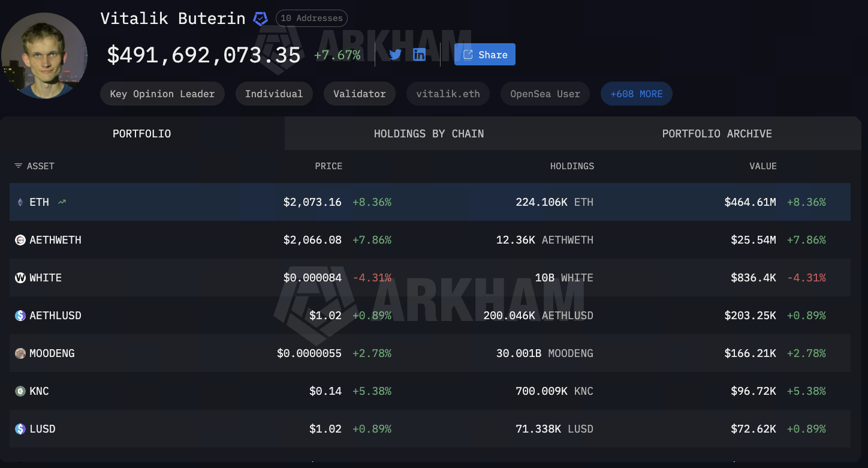Click the KNC asset name
The height and width of the screenshot is (468, 868).
pyautogui.click(x=40, y=391)
